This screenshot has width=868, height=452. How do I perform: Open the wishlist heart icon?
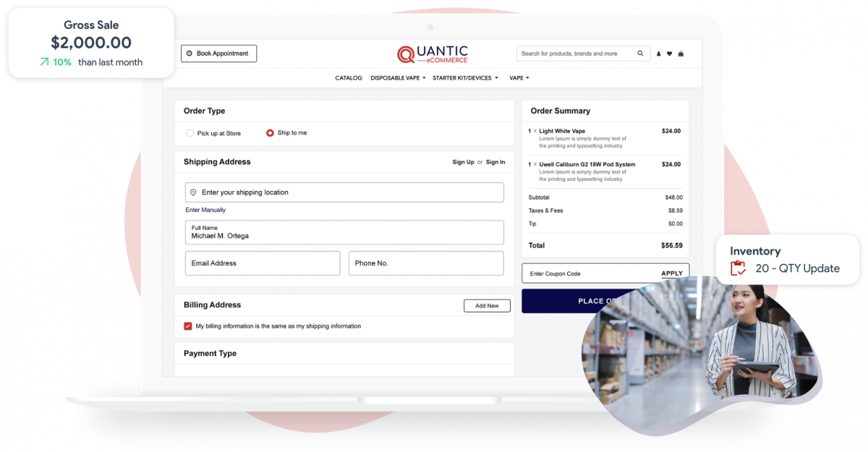(669, 54)
